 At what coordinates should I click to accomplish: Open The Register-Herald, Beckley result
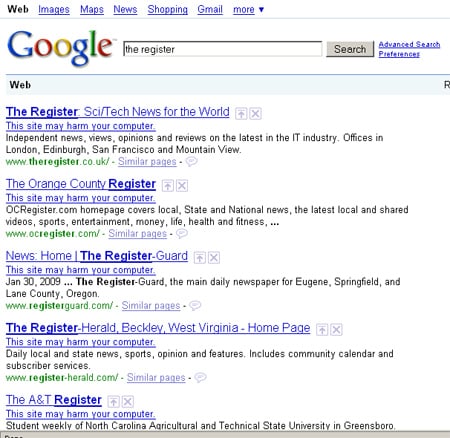pos(158,328)
